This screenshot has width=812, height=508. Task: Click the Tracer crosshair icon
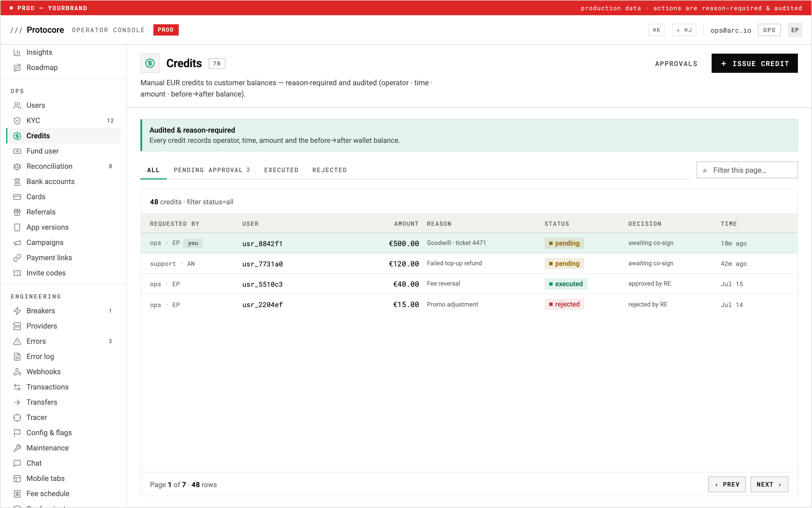17,418
